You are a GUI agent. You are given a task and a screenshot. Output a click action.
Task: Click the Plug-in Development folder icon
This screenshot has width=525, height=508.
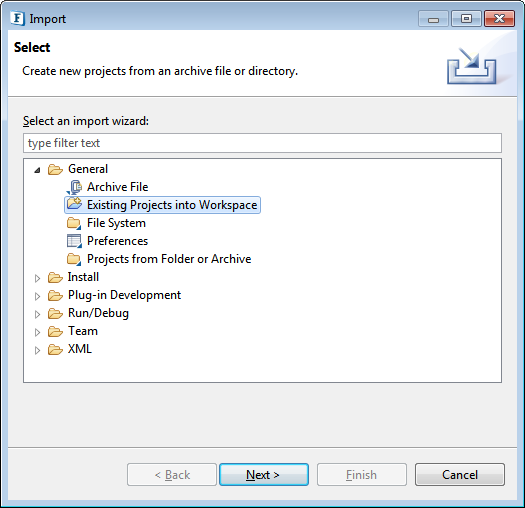[55, 296]
